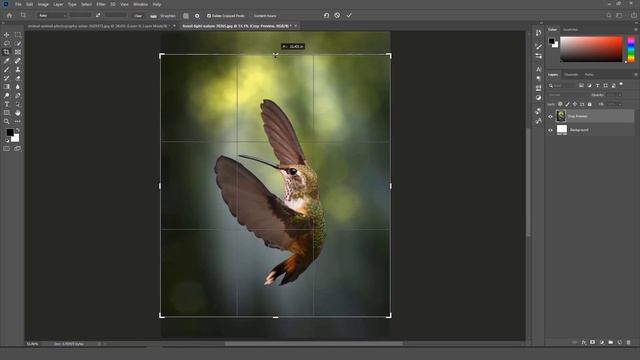The width and height of the screenshot is (640, 360).
Task: Select the Blur tool
Action: (x=18, y=87)
